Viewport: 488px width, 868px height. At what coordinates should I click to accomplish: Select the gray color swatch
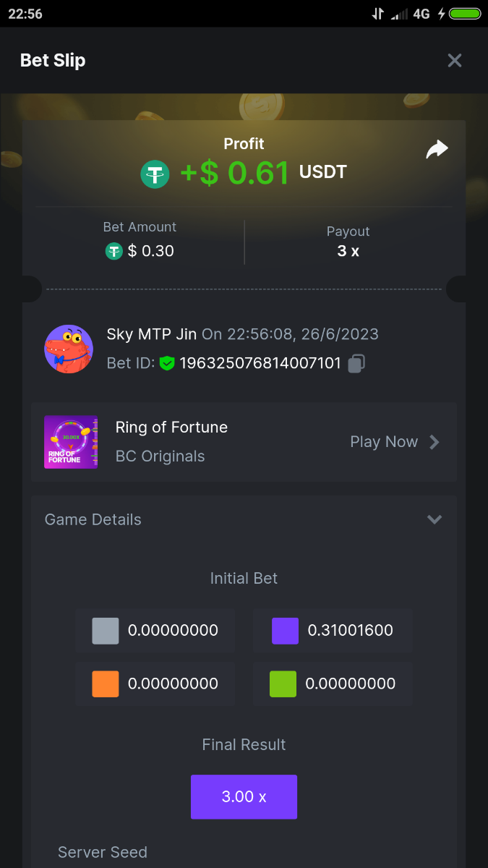point(106,631)
